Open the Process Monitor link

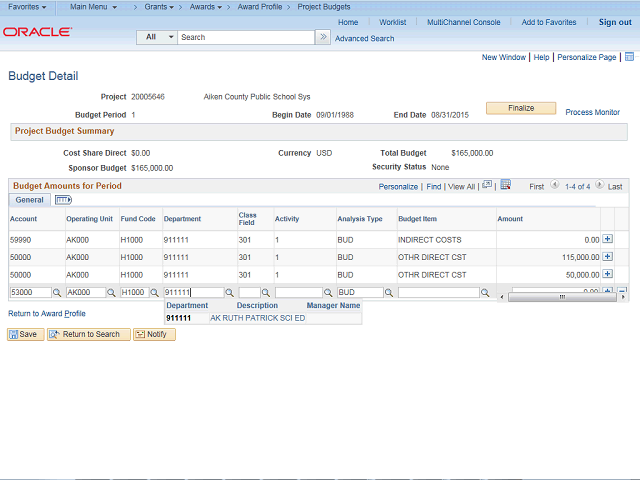[x=592, y=112]
